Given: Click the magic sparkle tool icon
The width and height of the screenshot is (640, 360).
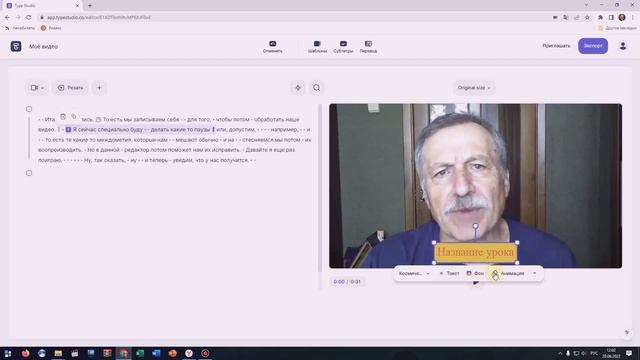Looking at the screenshot, I should [298, 88].
